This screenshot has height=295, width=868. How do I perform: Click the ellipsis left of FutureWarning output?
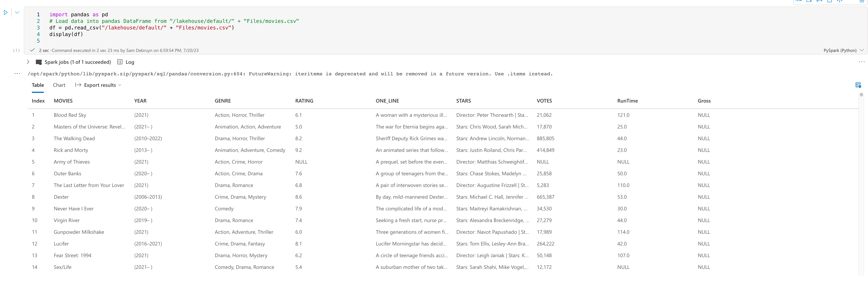point(17,74)
